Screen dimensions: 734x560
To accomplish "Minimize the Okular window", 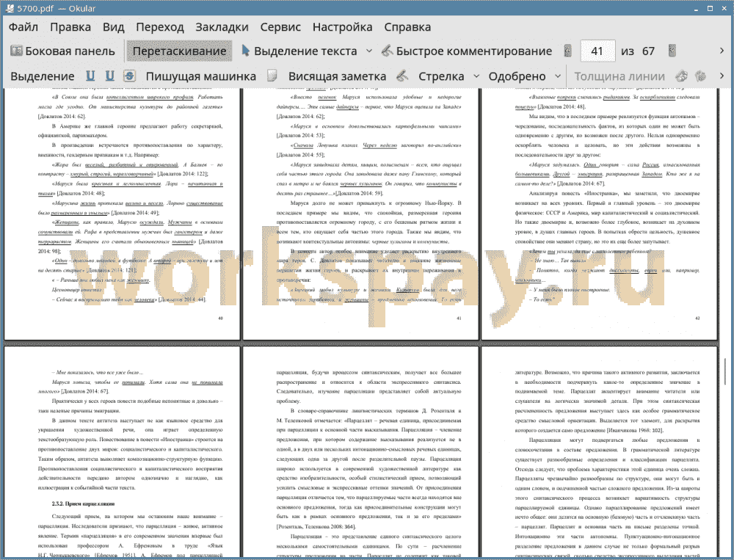I will click(x=697, y=8).
